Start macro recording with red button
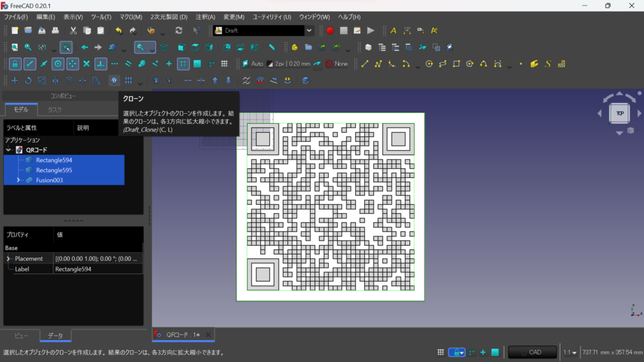This screenshot has height=362, width=644. pyautogui.click(x=330, y=30)
